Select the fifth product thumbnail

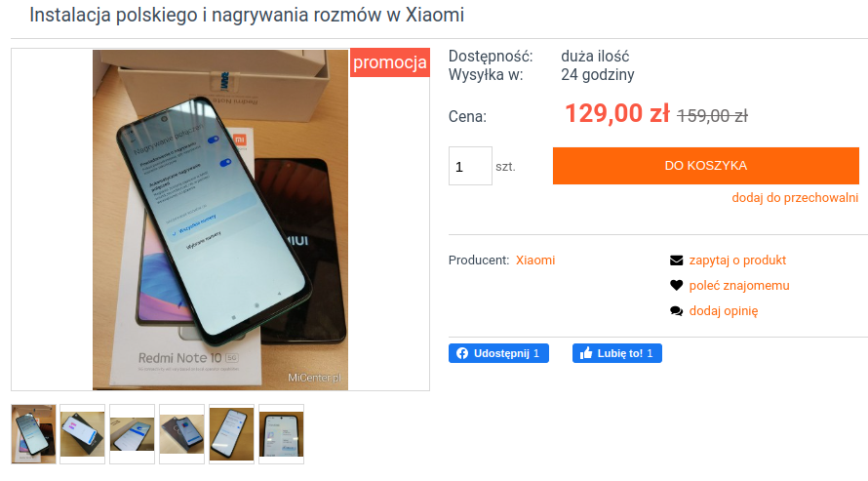232,434
